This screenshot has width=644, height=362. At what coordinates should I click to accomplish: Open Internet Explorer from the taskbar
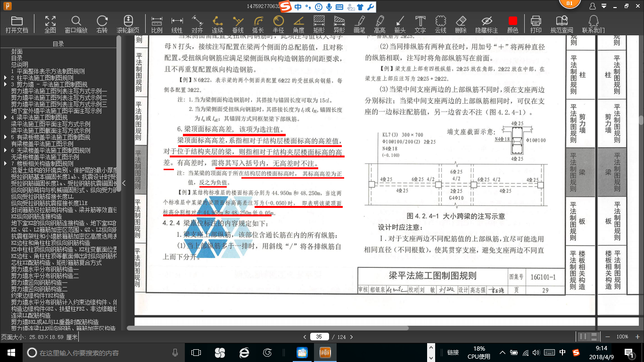[x=244, y=353]
